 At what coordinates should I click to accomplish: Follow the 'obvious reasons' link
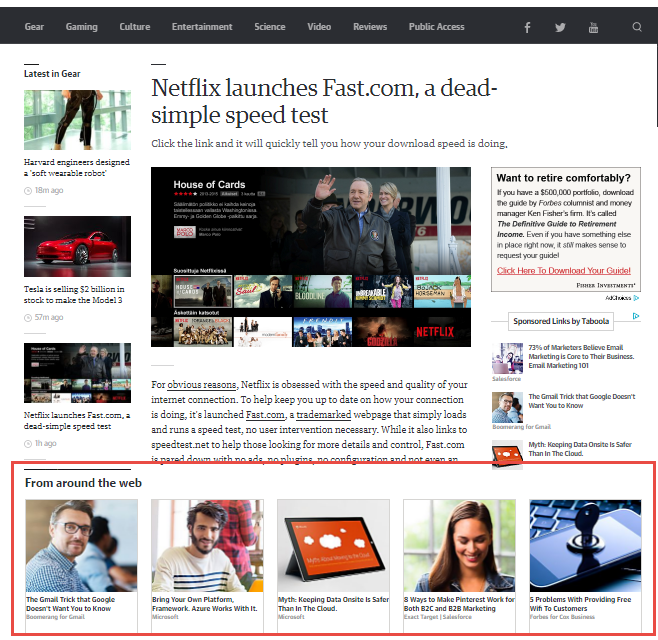202,385
